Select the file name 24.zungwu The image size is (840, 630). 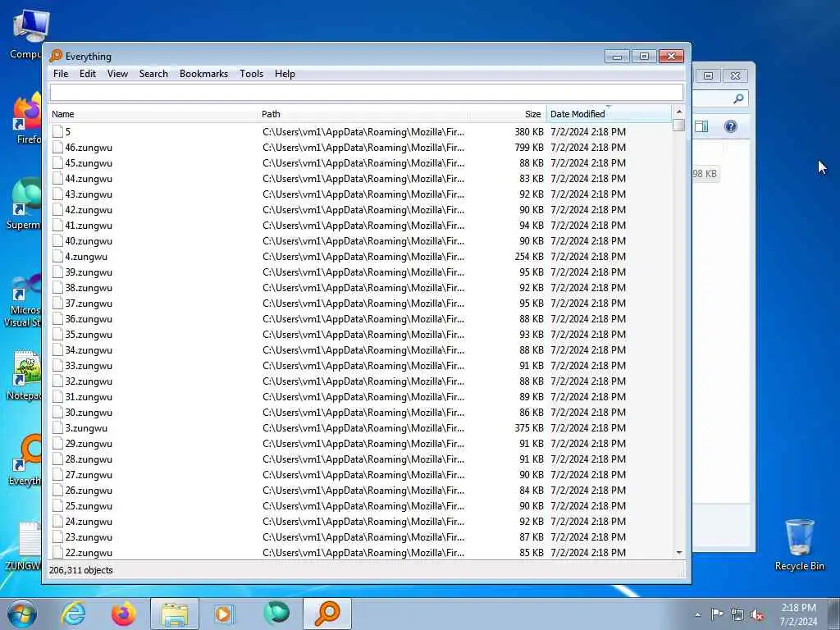(x=89, y=522)
